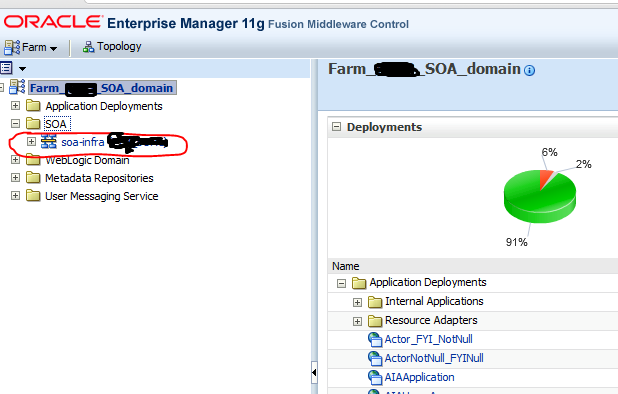The image size is (618, 394).
Task: Click the SOA folder icon
Action: [33, 123]
